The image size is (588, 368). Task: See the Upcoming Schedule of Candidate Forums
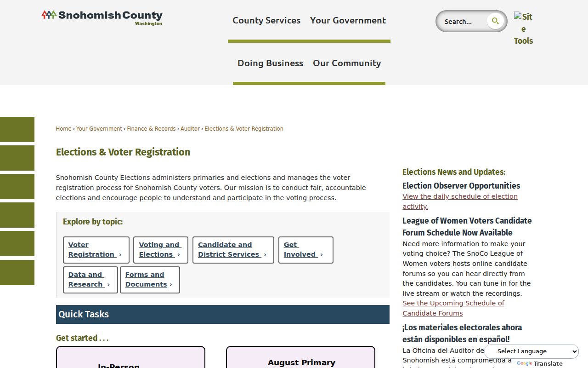pos(453,308)
